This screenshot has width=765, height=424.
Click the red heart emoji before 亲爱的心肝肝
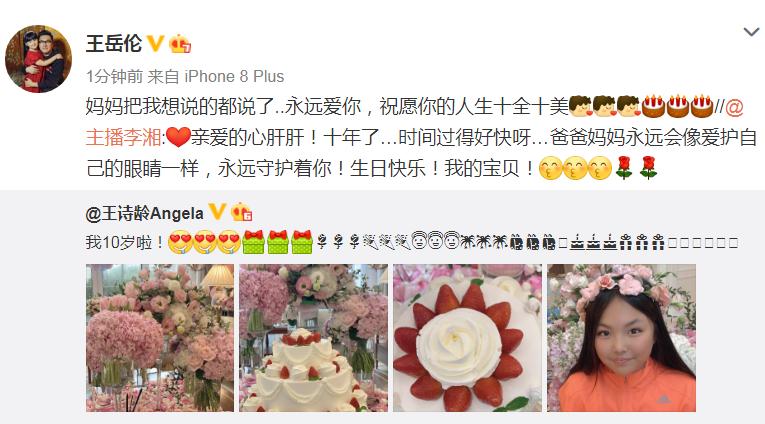[x=178, y=137]
